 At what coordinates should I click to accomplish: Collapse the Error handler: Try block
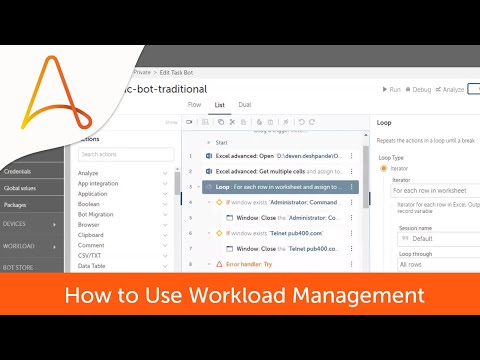[209, 264]
